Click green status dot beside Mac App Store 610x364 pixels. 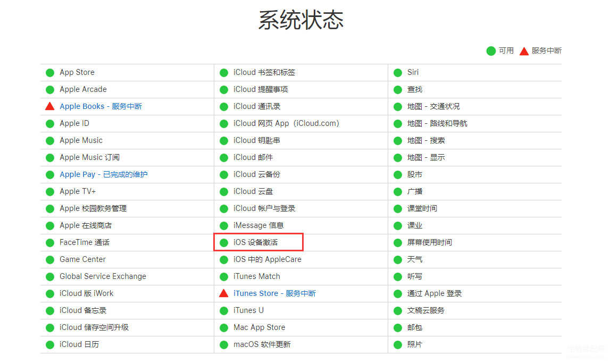pos(224,328)
